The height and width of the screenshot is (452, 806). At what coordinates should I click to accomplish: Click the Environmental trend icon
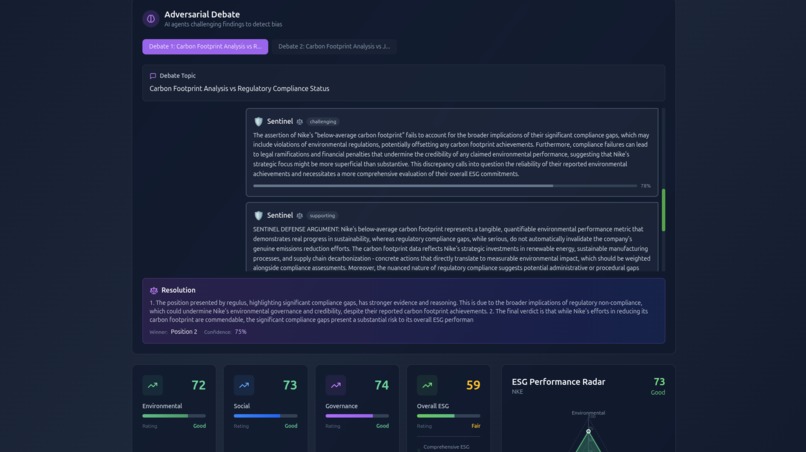pyautogui.click(x=153, y=385)
